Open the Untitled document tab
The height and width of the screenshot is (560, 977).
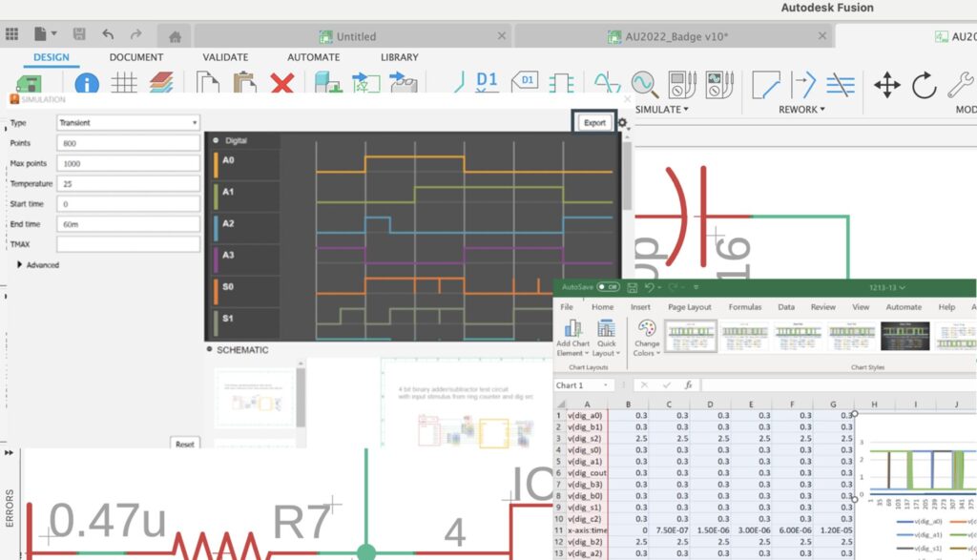tap(353, 36)
